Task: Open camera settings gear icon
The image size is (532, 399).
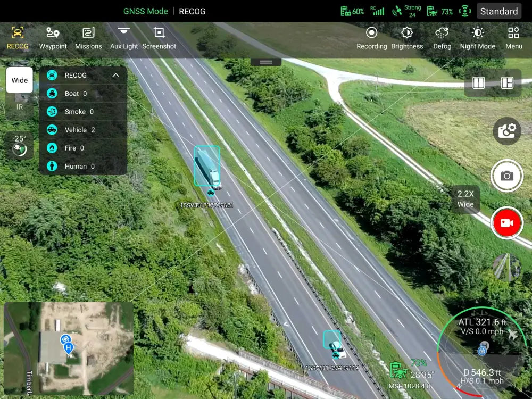Action: tap(506, 131)
